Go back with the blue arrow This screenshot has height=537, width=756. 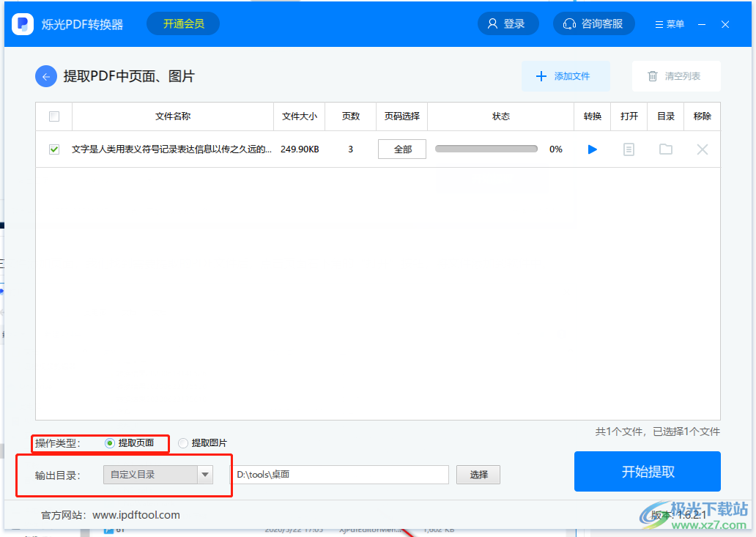(46, 76)
